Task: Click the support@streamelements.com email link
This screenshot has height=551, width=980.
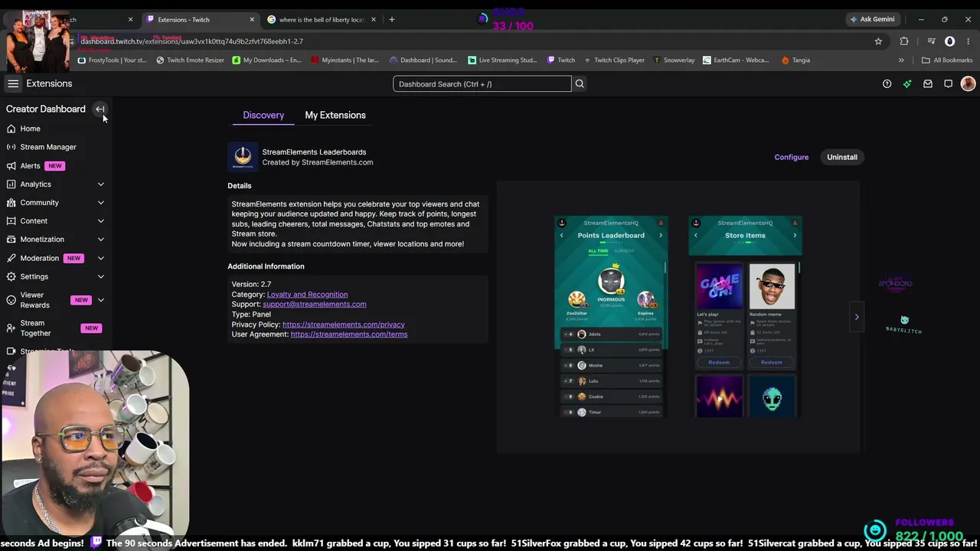Action: (x=315, y=304)
